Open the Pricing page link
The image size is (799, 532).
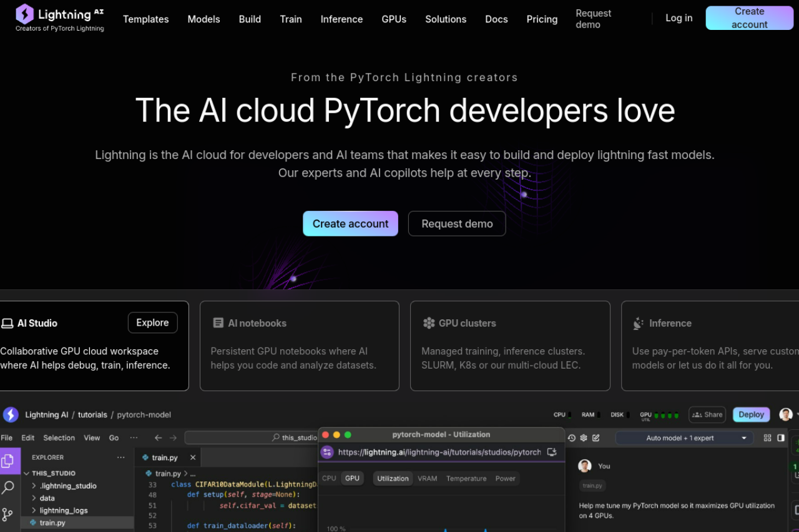[x=542, y=19]
